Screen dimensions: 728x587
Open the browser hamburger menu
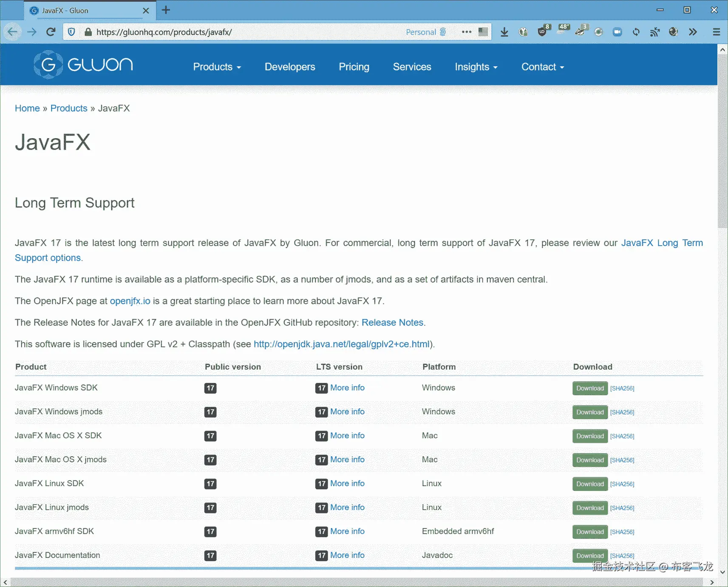pyautogui.click(x=717, y=32)
